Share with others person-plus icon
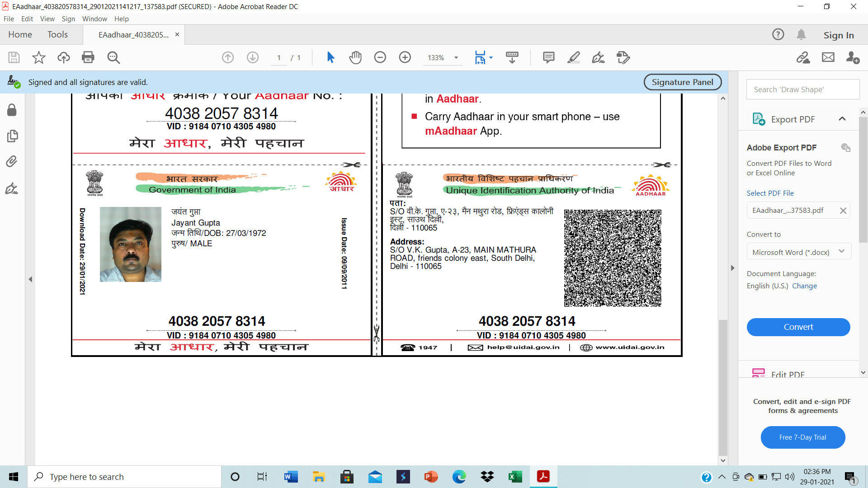The width and height of the screenshot is (868, 488). tap(853, 57)
